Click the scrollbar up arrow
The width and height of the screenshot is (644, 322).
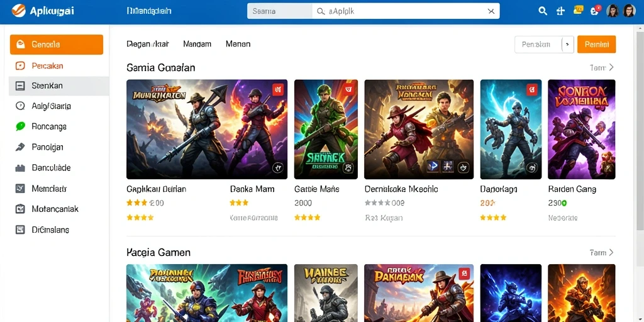(640, 29)
